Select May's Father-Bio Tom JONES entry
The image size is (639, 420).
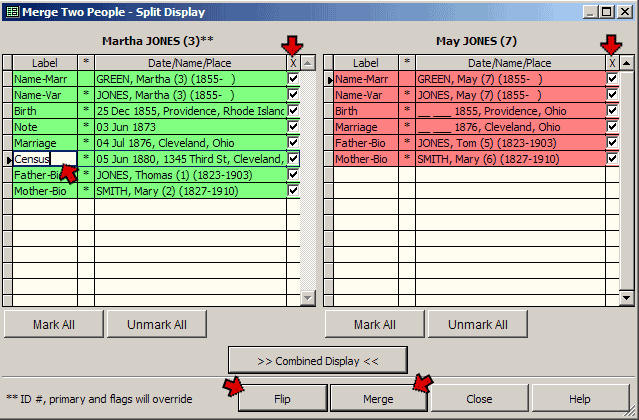pos(510,142)
